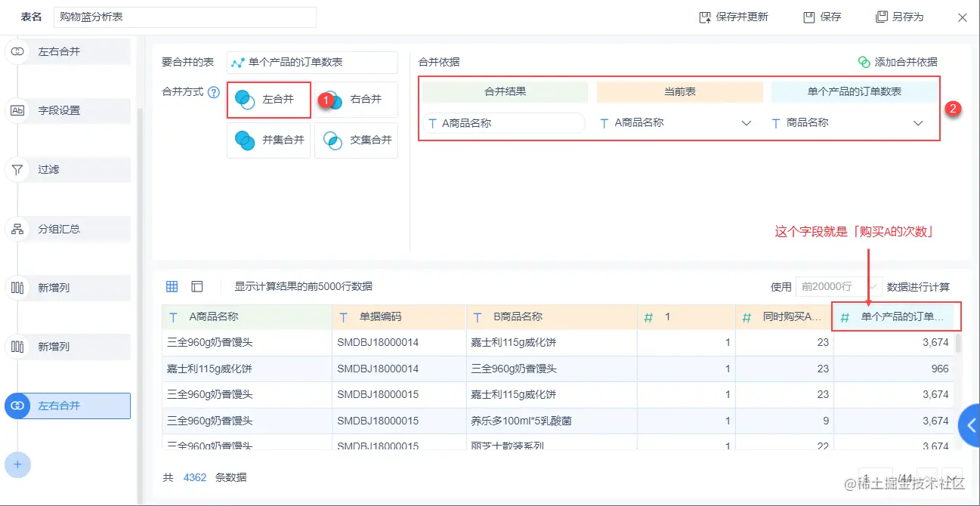Select the first 新增列 sidebar item

coord(66,288)
